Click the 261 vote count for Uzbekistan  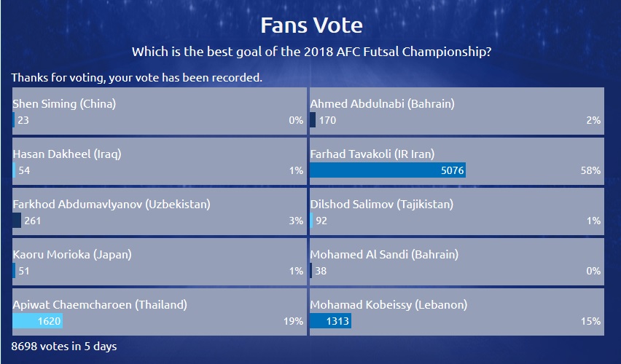33,221
